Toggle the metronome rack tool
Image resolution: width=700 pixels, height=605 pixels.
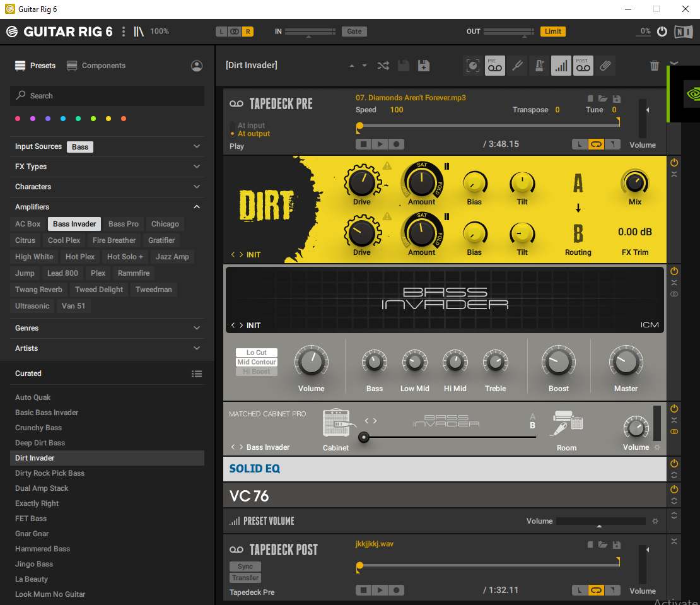point(539,66)
